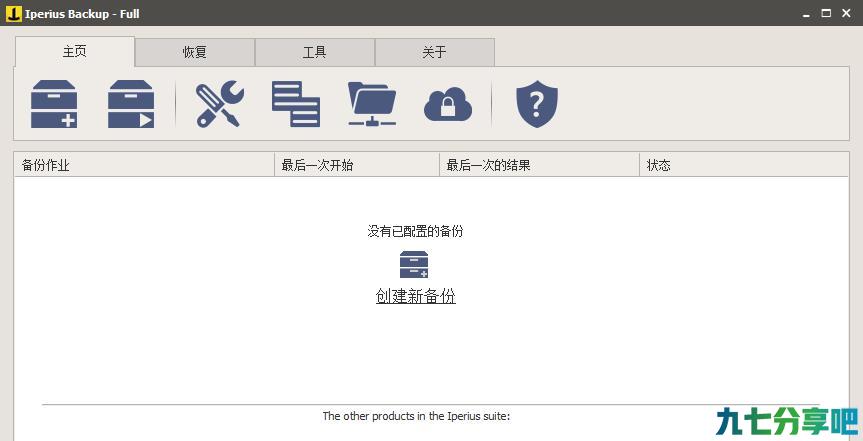Close the Iperius Backup window
The image size is (863, 441).
click(x=846, y=14)
